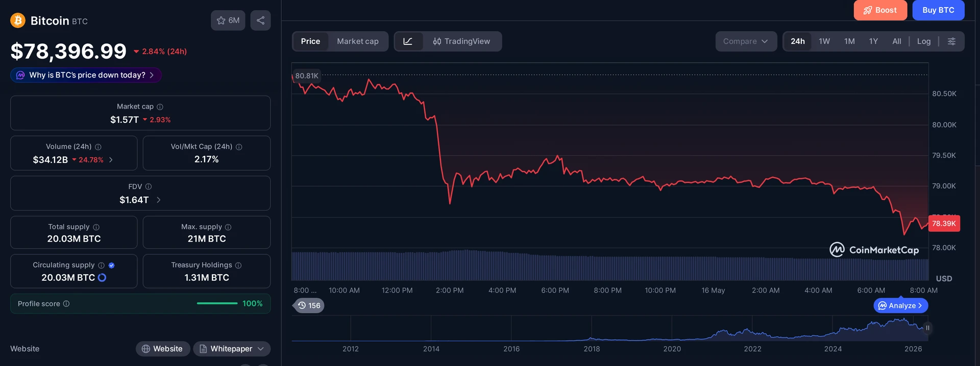Switch chart to TradingView mode

(x=462, y=41)
